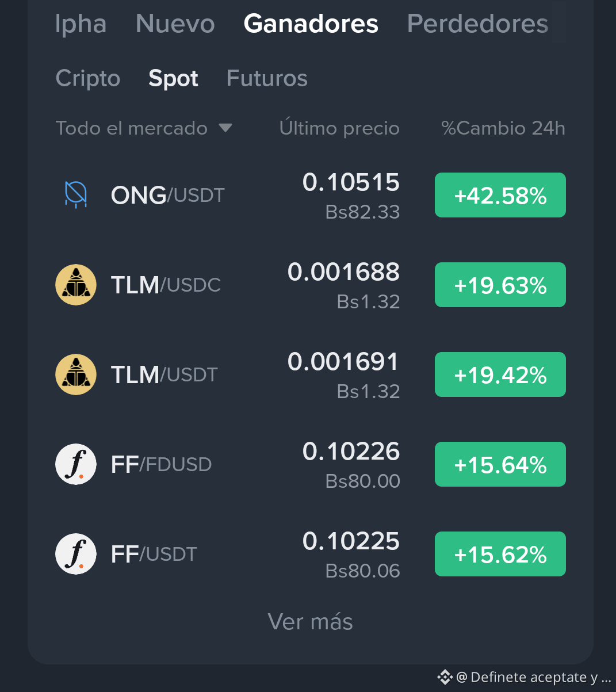Switch to the Perdedores tab

[477, 24]
